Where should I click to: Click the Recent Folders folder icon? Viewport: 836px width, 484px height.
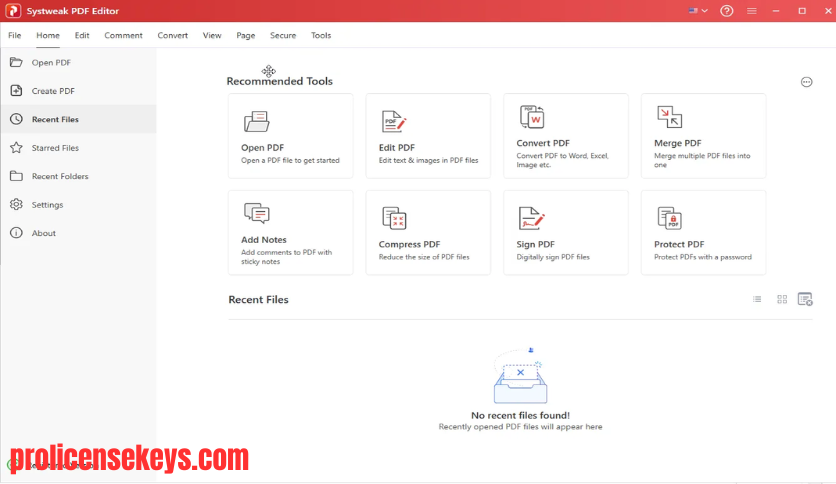[x=16, y=176]
